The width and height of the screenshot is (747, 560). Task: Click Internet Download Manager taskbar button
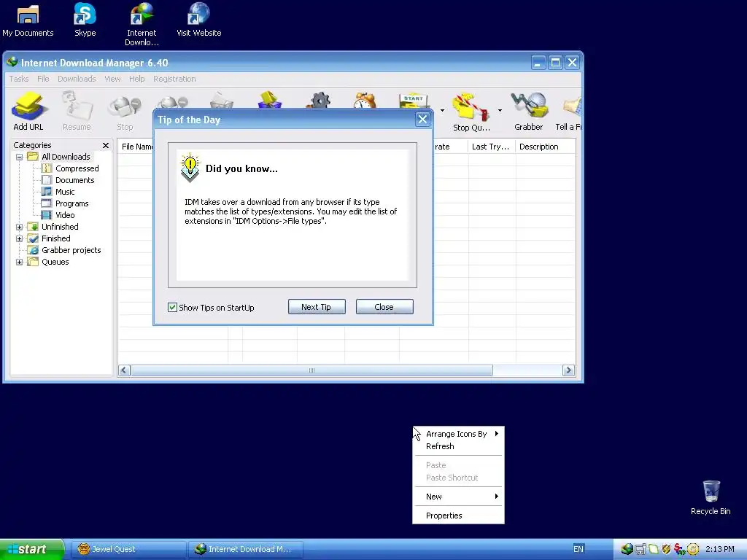click(246, 549)
